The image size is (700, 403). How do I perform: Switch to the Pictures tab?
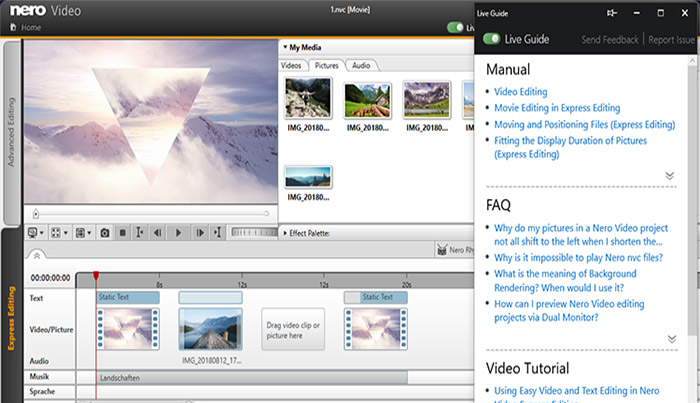coord(326,66)
